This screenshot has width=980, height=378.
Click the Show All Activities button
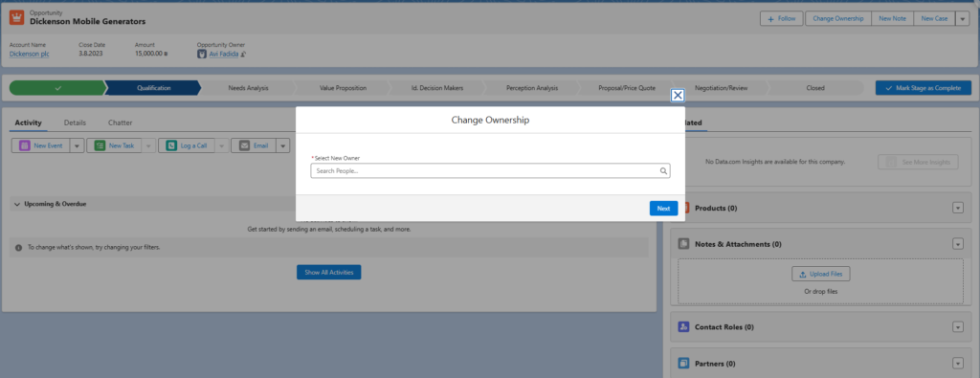pos(329,273)
